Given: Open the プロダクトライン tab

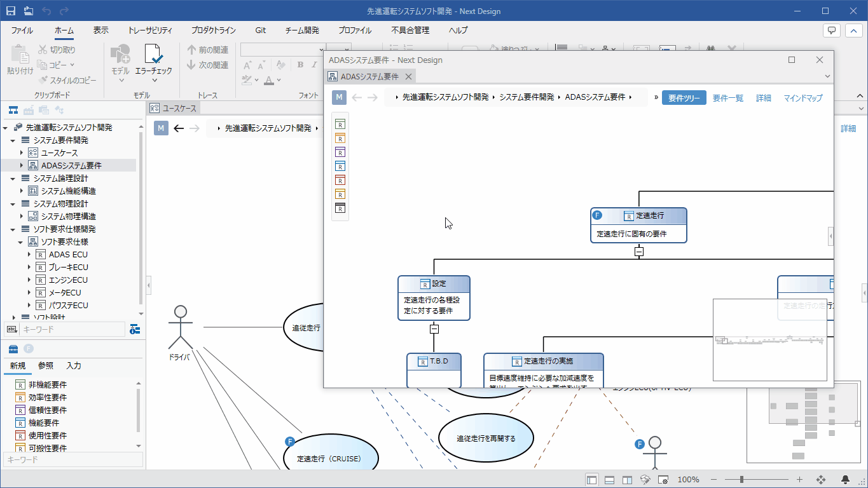Looking at the screenshot, I should 214,30.
